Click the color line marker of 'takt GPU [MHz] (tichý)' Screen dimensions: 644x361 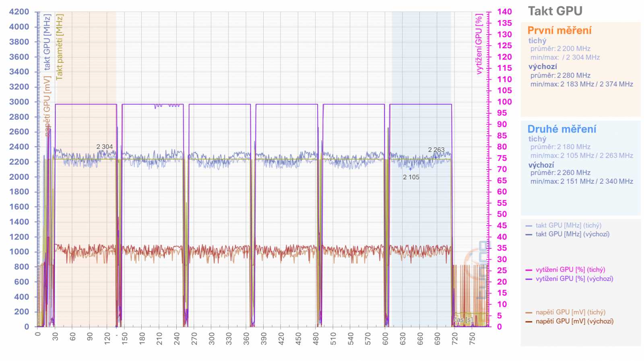pos(529,226)
